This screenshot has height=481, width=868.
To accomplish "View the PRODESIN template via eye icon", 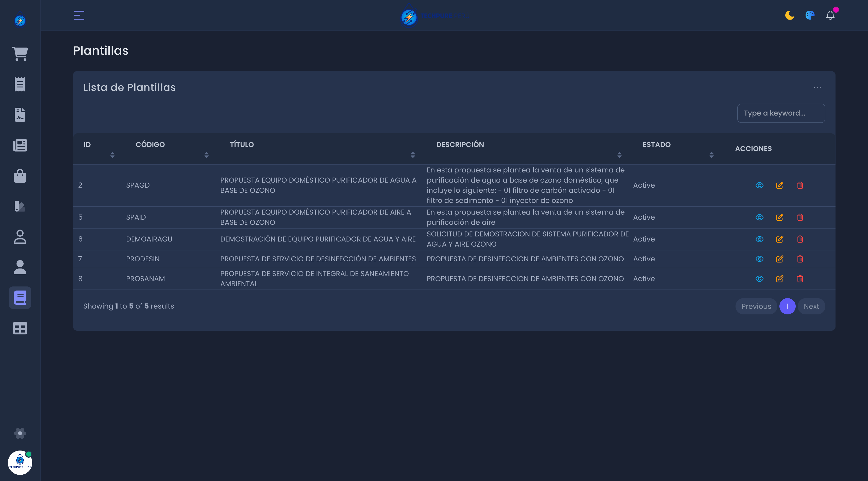I will [x=759, y=259].
